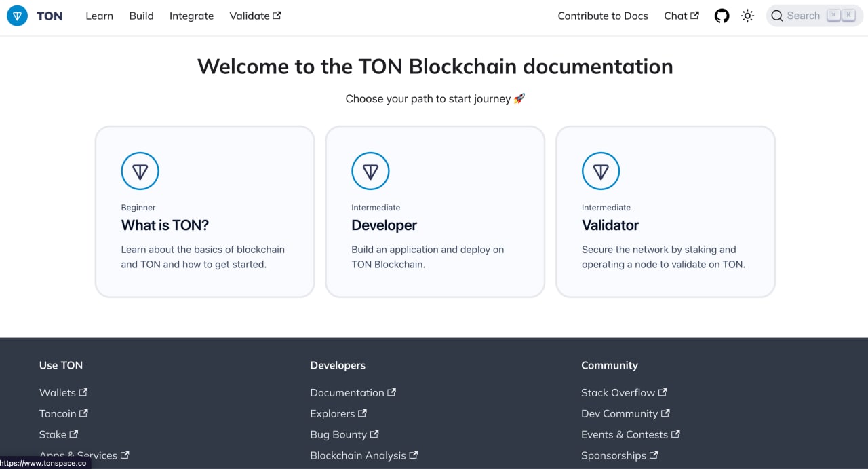Open the Integrate menu

191,16
